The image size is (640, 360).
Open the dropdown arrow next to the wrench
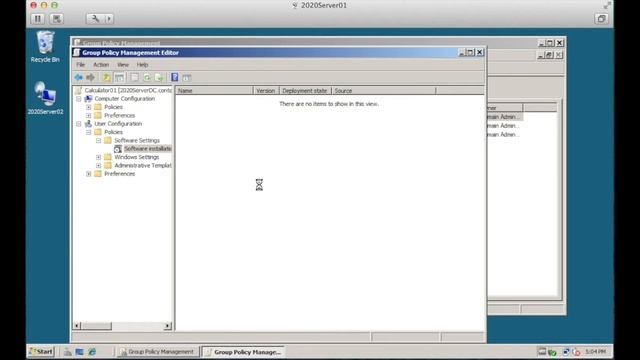pos(109,19)
